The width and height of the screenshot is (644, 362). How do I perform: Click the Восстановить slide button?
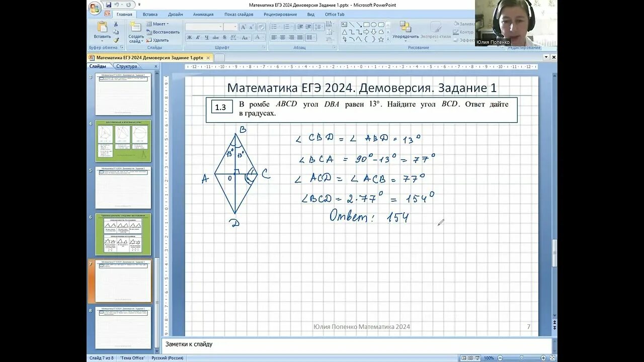(x=163, y=32)
